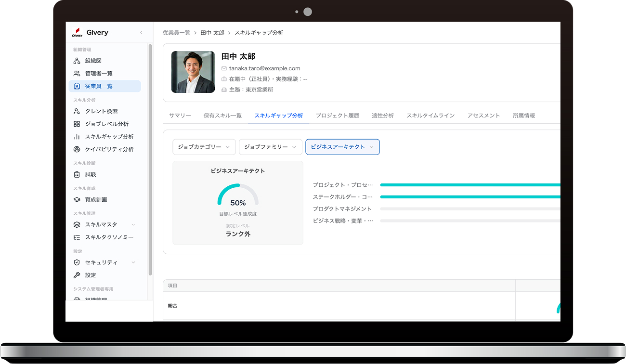This screenshot has height=364, width=626.
Task: Click the 組織図 icon in sidebar
Action: point(77,61)
